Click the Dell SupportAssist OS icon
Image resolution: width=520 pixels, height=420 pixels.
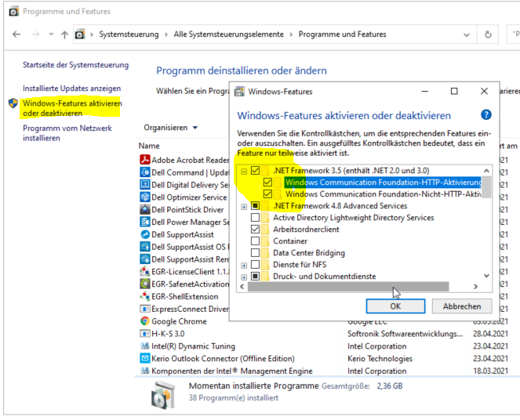(144, 247)
